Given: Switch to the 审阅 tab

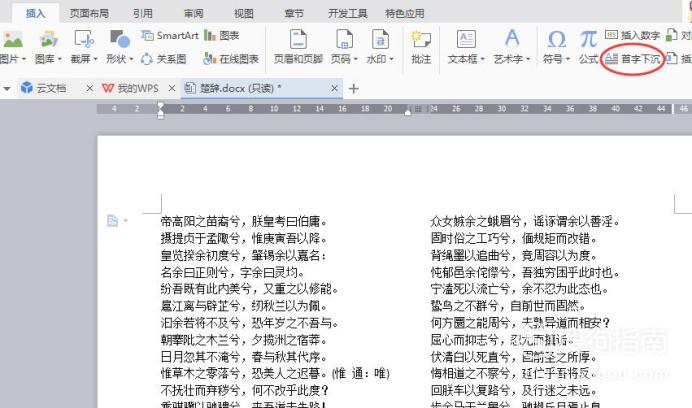Looking at the screenshot, I should [194, 14].
